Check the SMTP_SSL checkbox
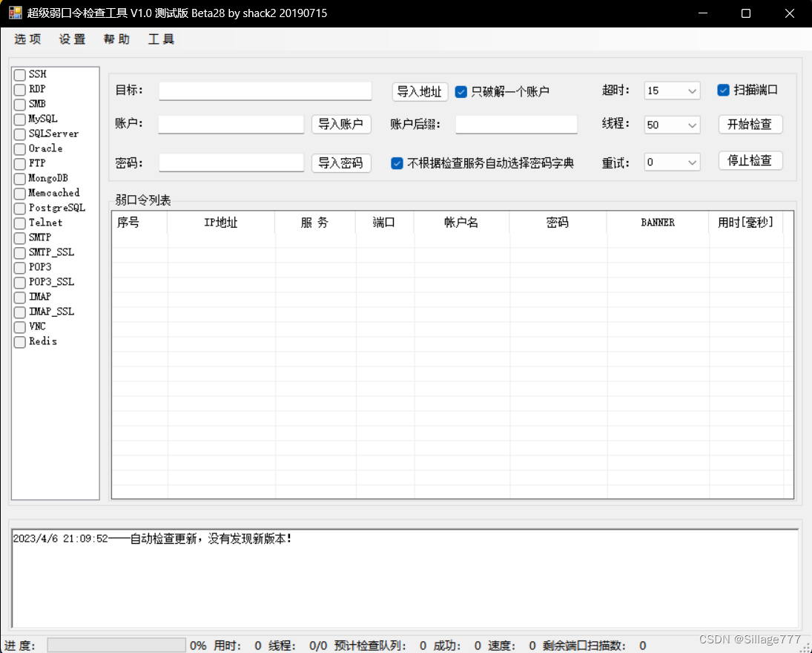 (x=20, y=253)
